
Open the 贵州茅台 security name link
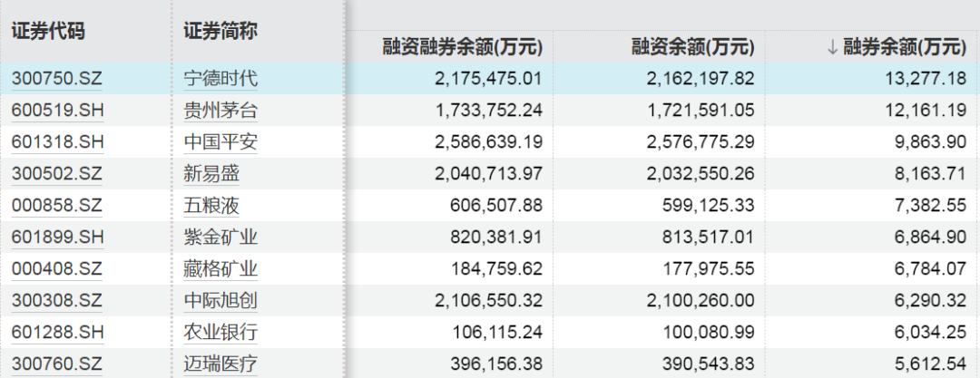[220, 111]
